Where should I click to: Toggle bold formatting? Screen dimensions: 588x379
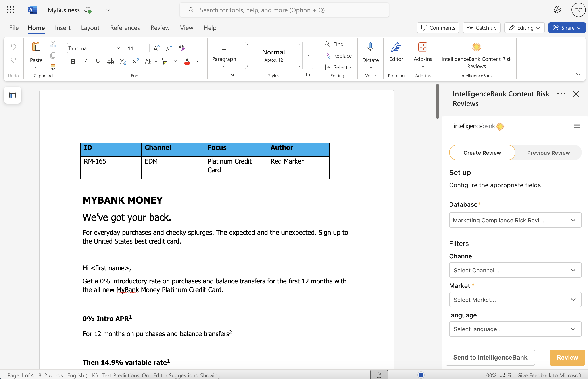click(x=73, y=61)
